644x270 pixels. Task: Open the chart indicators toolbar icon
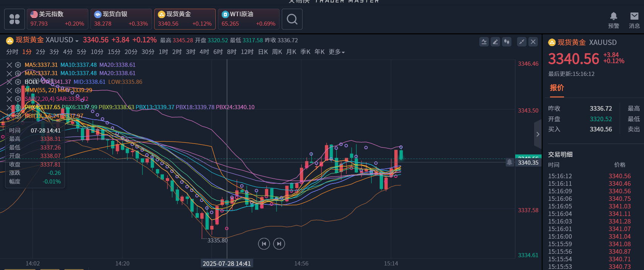coord(484,42)
